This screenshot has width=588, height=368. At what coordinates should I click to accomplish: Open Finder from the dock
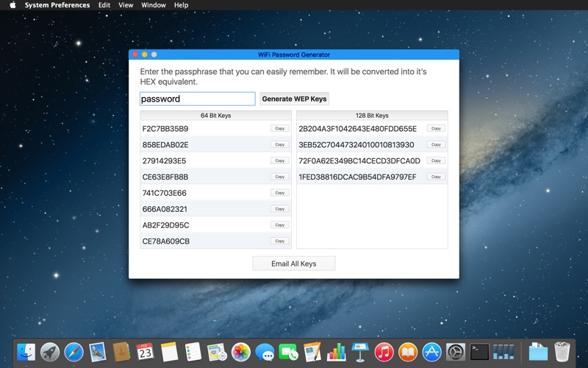tap(26, 353)
